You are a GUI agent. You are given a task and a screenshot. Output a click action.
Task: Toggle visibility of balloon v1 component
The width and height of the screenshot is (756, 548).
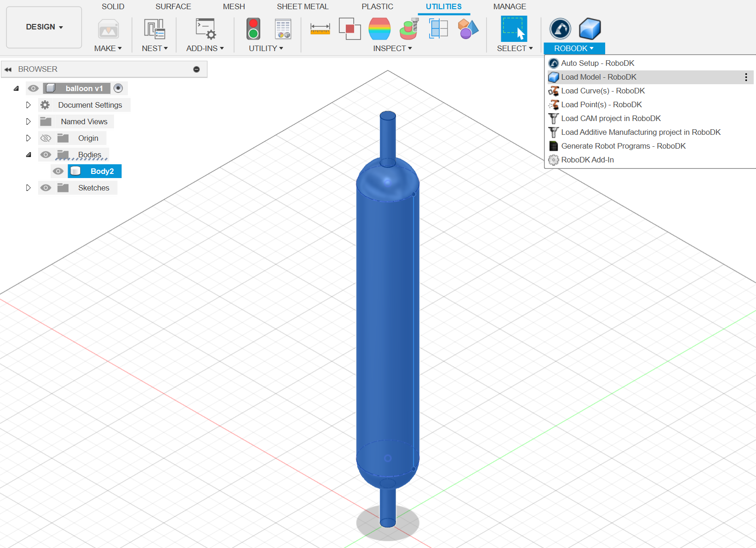pyautogui.click(x=33, y=88)
